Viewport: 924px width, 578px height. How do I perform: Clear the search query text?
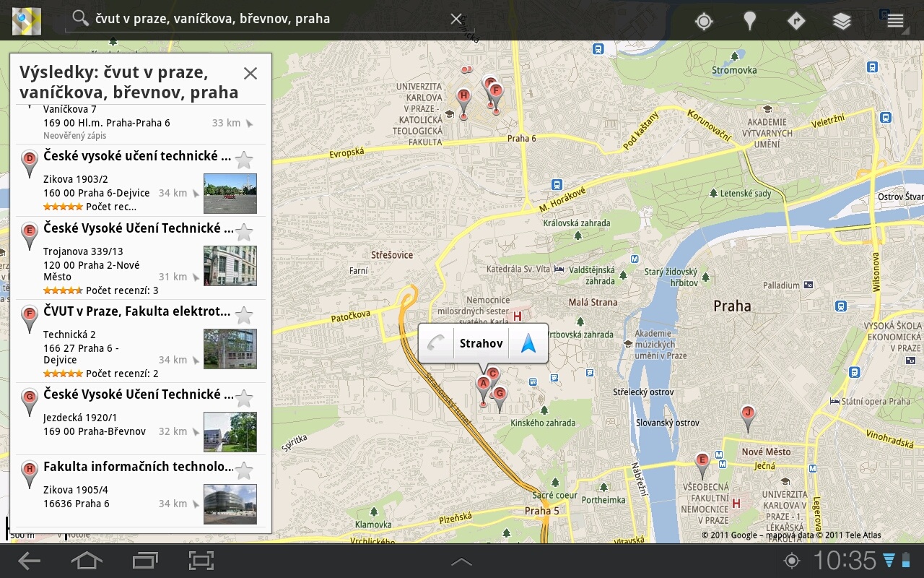[456, 19]
